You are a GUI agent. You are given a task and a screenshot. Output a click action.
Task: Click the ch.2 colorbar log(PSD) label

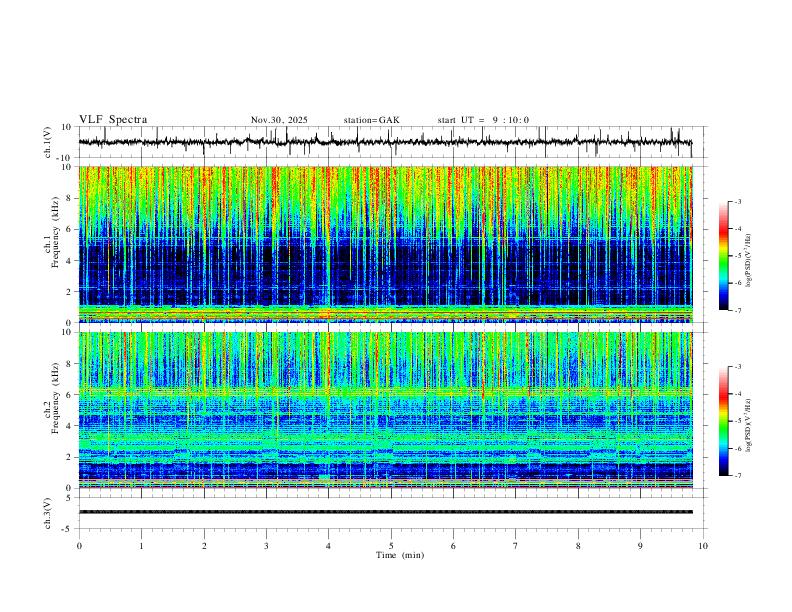(x=749, y=425)
